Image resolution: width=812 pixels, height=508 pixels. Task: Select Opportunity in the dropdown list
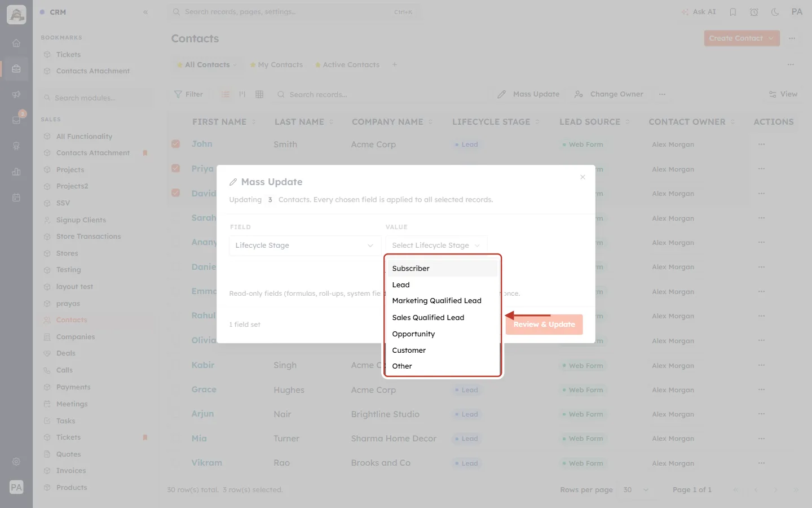[x=443, y=334]
